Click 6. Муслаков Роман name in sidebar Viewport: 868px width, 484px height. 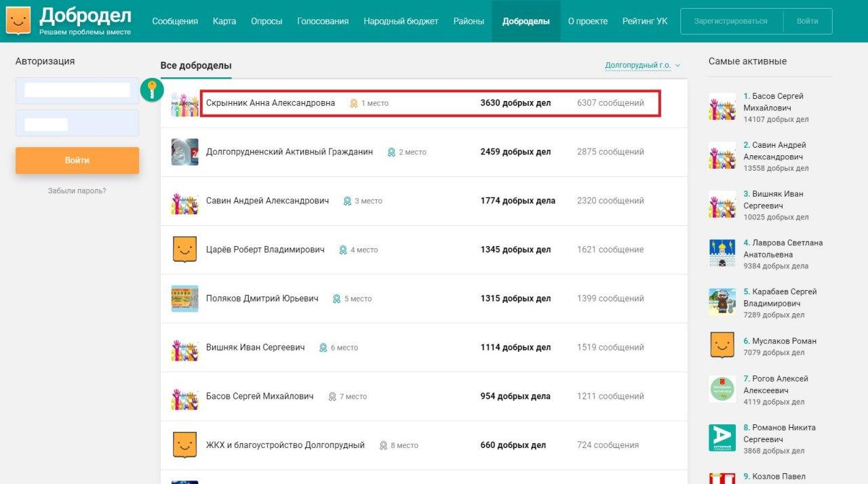coord(780,341)
